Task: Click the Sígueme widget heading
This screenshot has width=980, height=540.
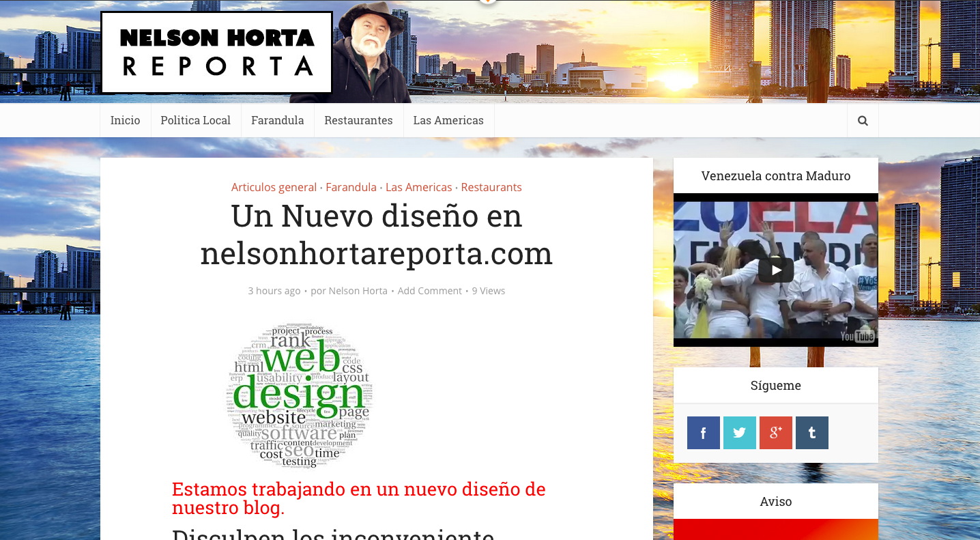Action: pyautogui.click(x=776, y=386)
